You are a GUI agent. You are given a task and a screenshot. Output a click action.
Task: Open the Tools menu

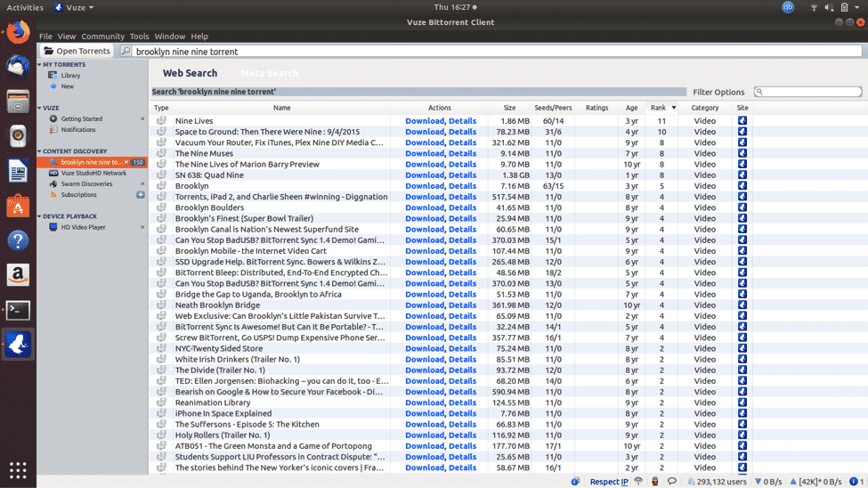point(139,36)
